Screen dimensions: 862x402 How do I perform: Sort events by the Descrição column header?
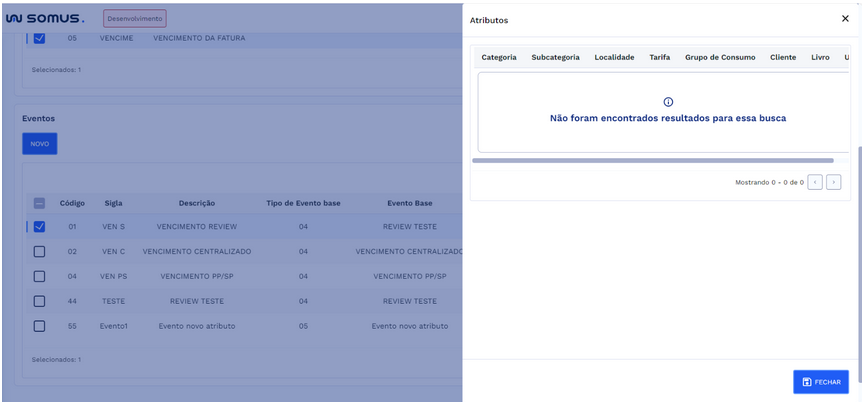coord(197,203)
